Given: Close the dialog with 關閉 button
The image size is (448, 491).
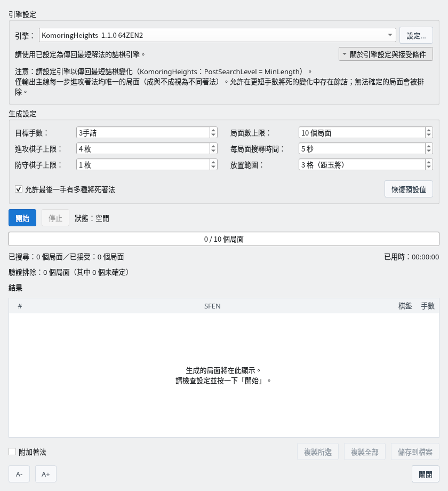Looking at the screenshot, I should (426, 474).
